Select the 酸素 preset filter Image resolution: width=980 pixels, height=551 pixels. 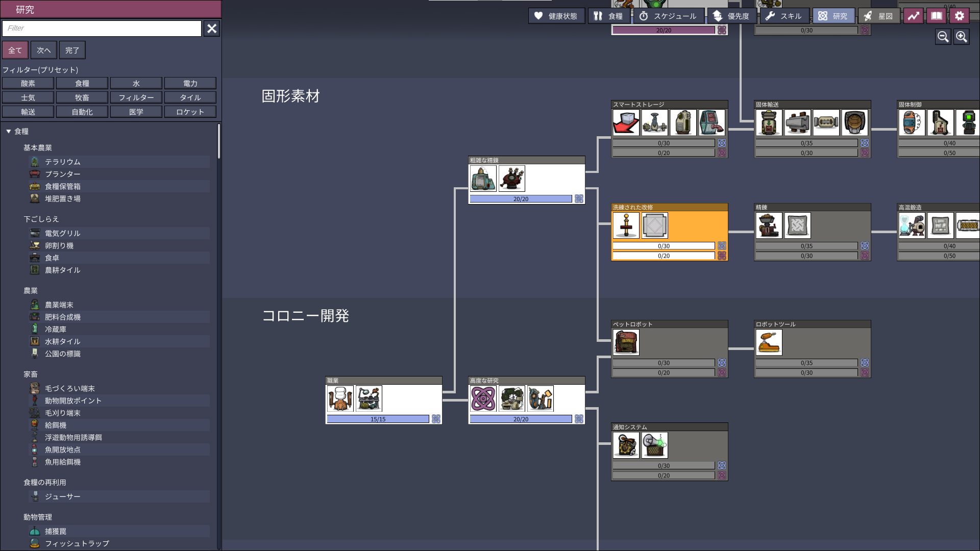click(x=28, y=83)
